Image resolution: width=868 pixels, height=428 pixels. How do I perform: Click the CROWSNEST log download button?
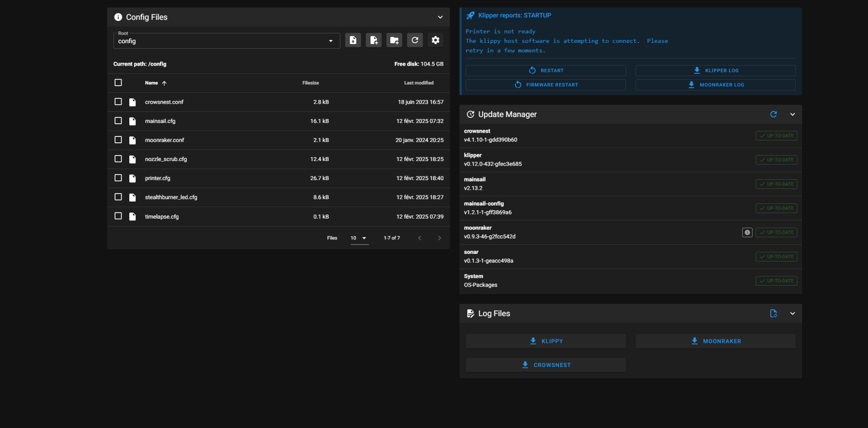546,365
